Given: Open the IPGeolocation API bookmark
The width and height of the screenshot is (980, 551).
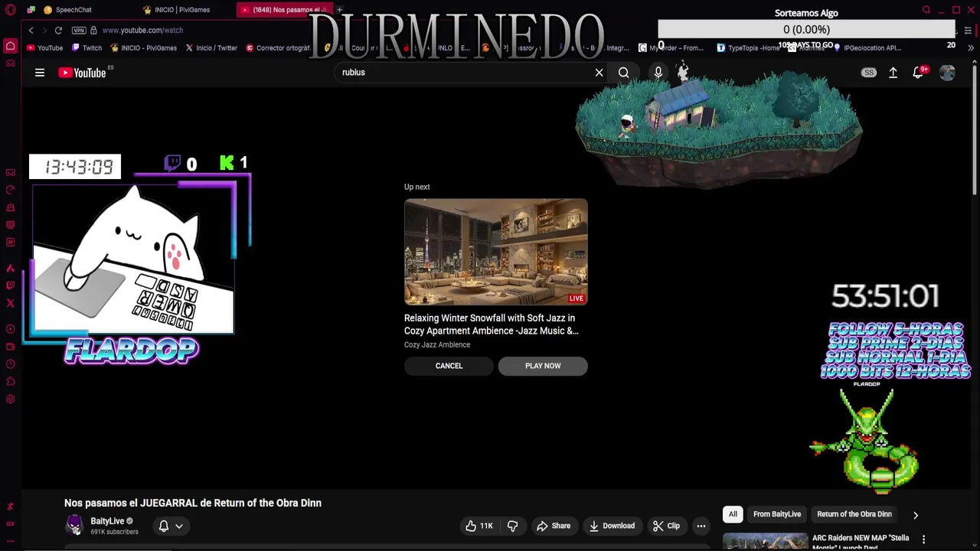Looking at the screenshot, I should point(867,47).
